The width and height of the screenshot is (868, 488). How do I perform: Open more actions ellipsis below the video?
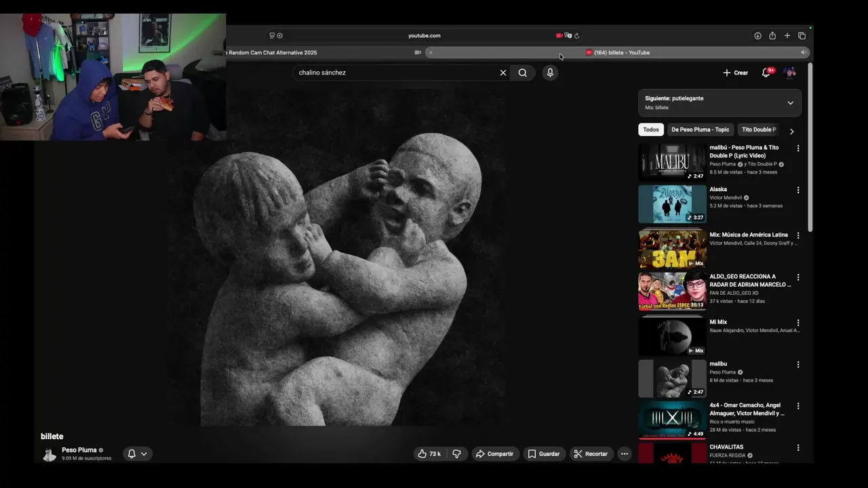[625, 453]
